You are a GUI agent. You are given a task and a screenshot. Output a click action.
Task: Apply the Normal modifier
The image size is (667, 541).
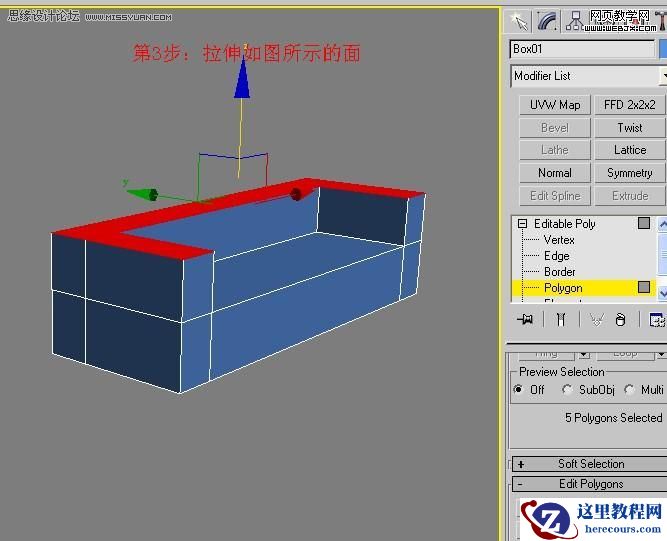555,173
